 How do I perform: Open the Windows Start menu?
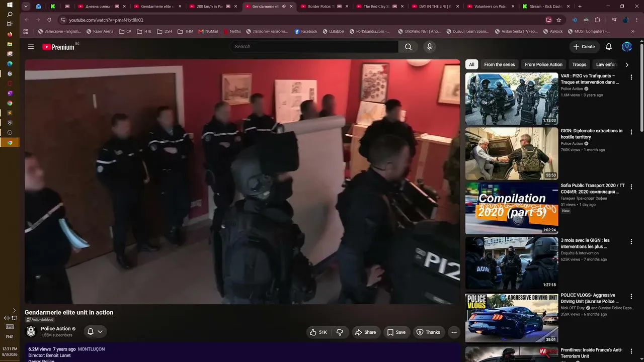(10, 5)
